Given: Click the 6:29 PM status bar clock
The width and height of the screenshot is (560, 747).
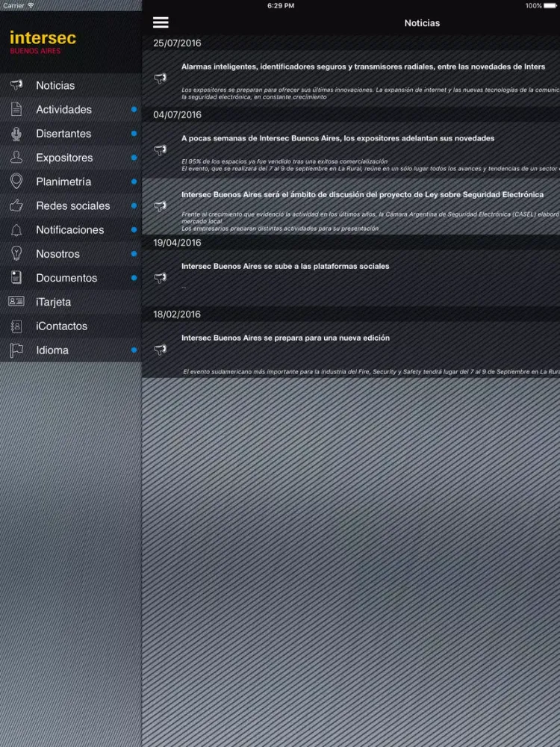Looking at the screenshot, I should pos(281,6).
